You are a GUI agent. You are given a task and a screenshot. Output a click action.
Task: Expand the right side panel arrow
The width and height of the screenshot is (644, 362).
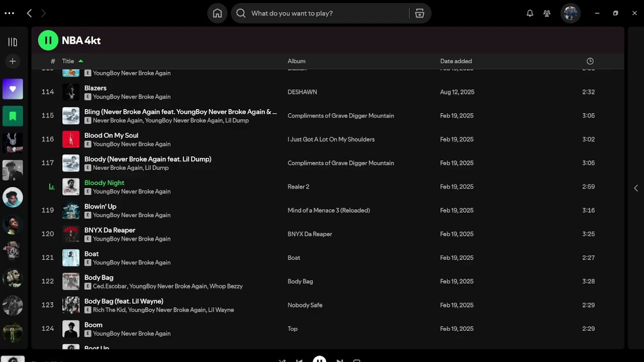pos(636,188)
